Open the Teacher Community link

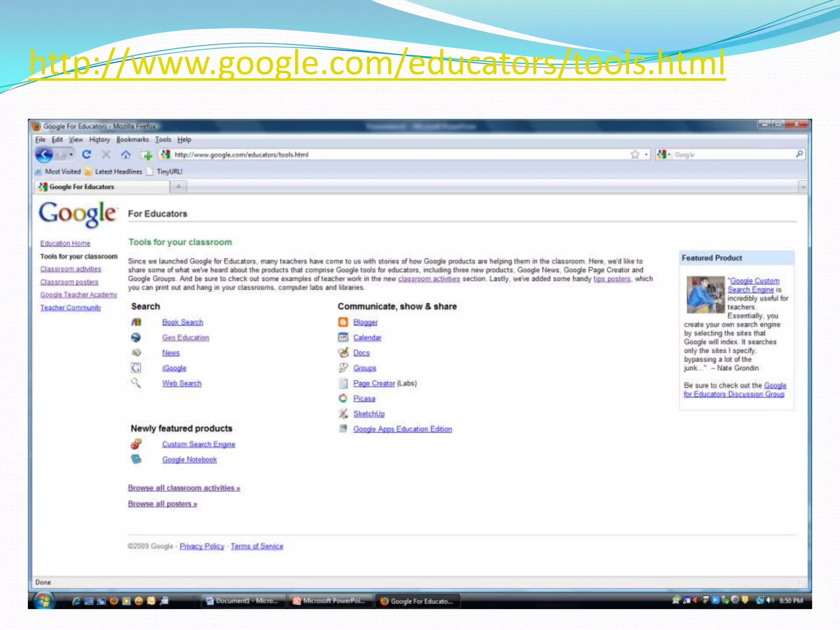(71, 308)
